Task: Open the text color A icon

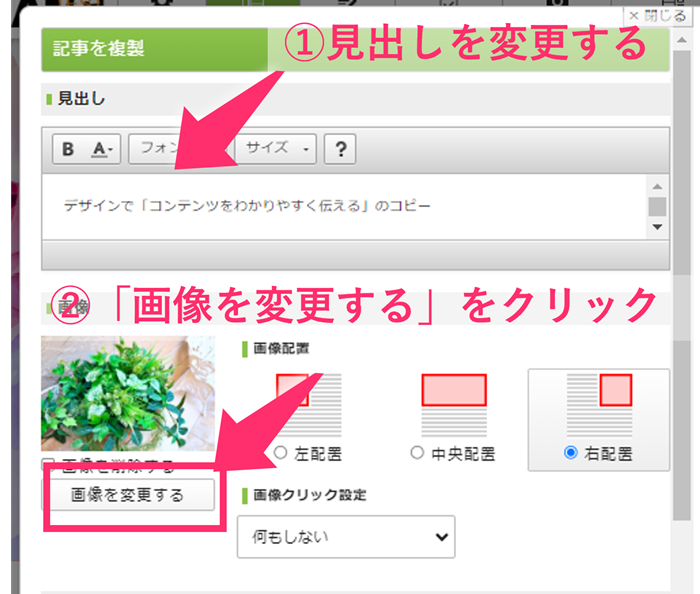Action: click(102, 149)
